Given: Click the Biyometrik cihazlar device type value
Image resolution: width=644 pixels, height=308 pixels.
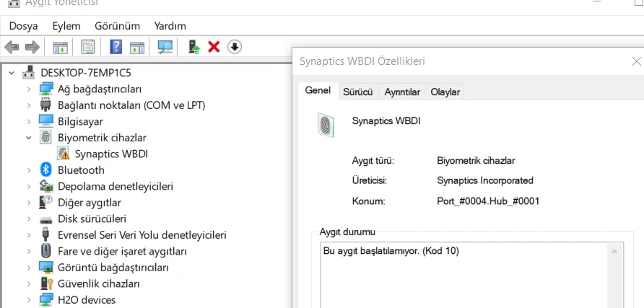Looking at the screenshot, I should (x=476, y=161).
